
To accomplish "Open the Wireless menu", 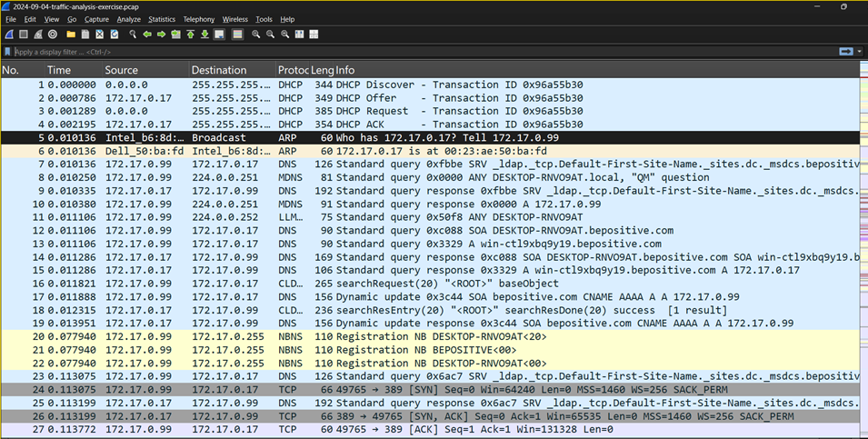I will pos(234,19).
